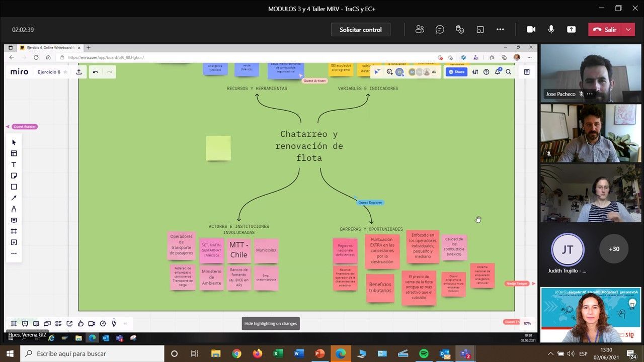The height and width of the screenshot is (362, 644).
Task: Select the Miro pen tool
Action: pos(14,209)
